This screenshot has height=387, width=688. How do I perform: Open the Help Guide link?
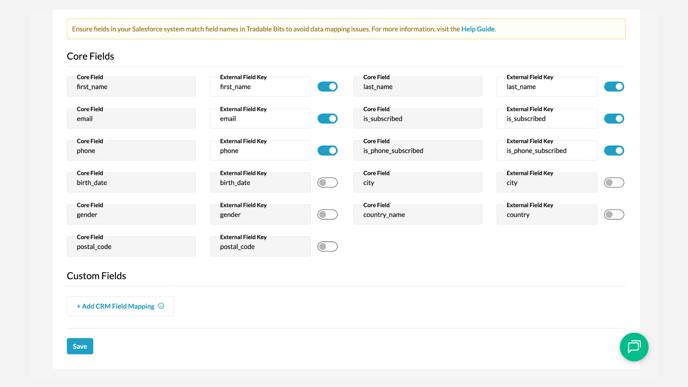click(x=477, y=29)
